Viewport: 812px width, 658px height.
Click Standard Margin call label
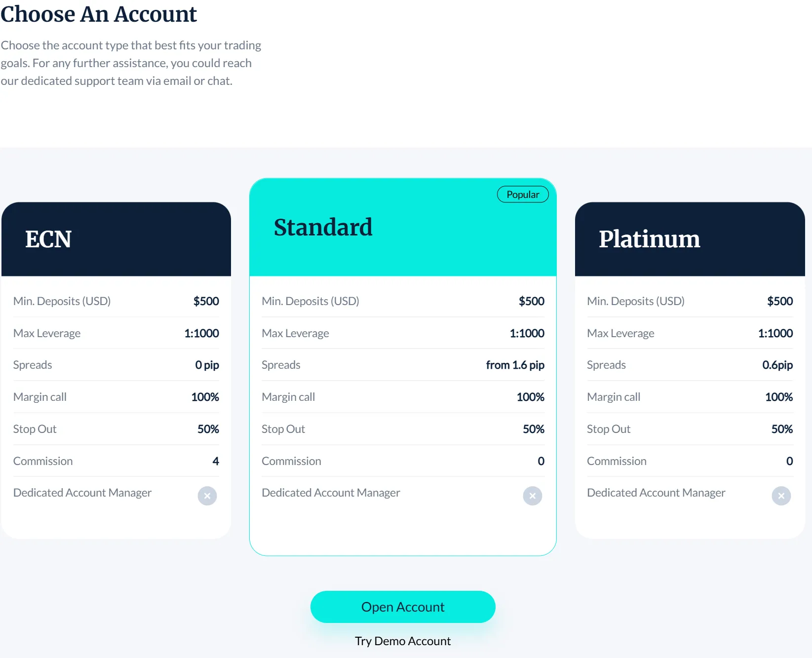coord(288,397)
